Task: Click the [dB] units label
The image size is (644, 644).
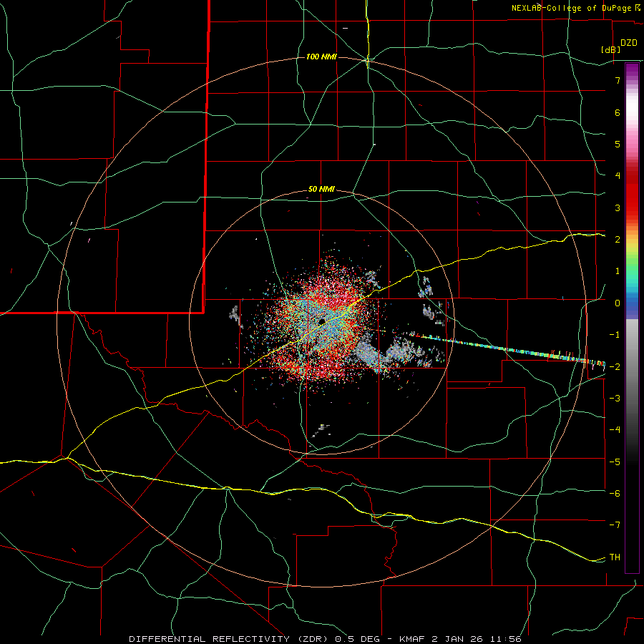Action: 611,49
